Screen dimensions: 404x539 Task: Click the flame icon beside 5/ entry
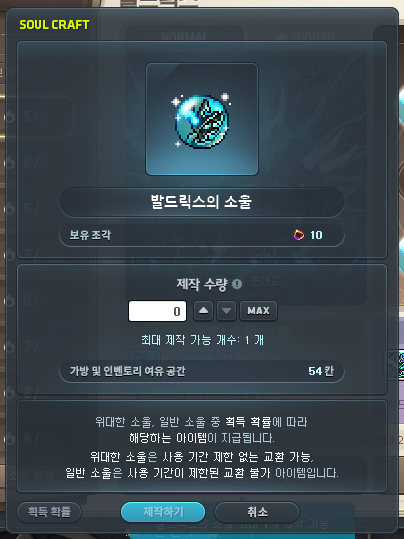[x=10, y=117]
